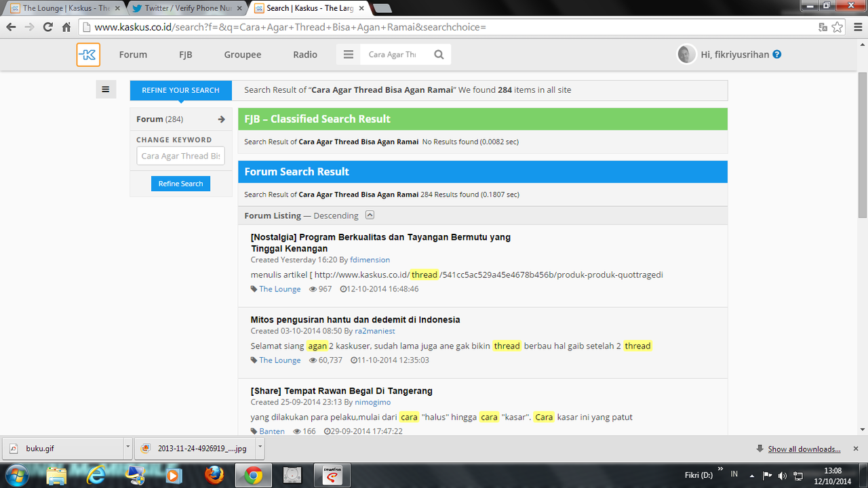Show hidden tray icons arrow
The image size is (868, 488).
click(751, 476)
